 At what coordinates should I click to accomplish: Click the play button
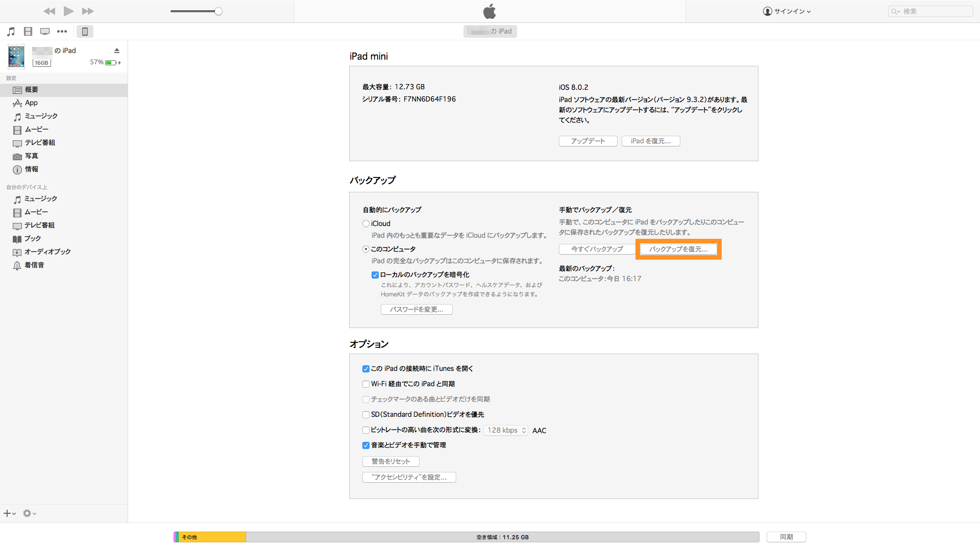click(68, 11)
